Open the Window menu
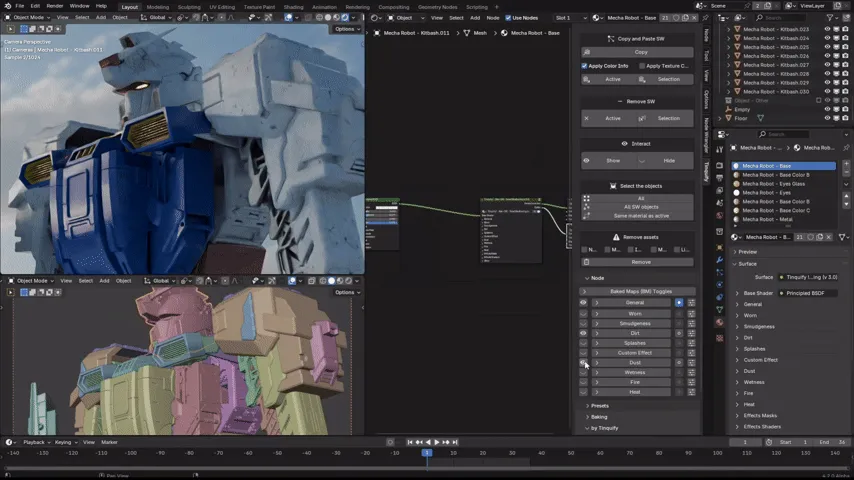854x480 pixels. click(79, 6)
